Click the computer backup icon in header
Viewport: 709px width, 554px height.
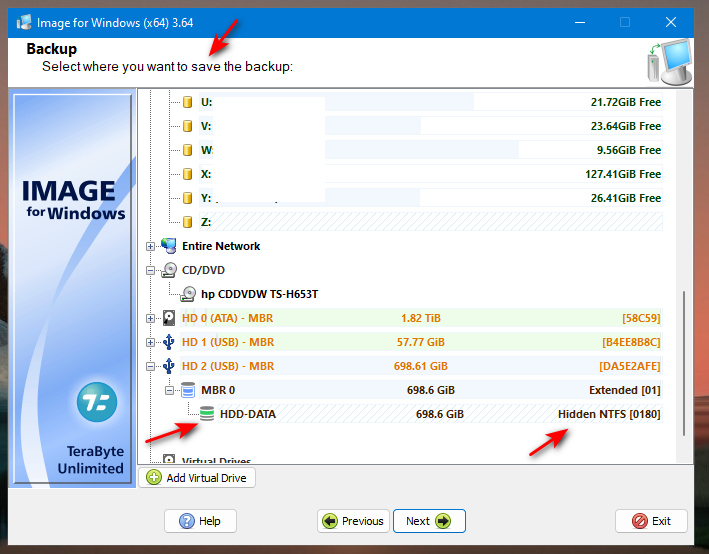coord(670,62)
